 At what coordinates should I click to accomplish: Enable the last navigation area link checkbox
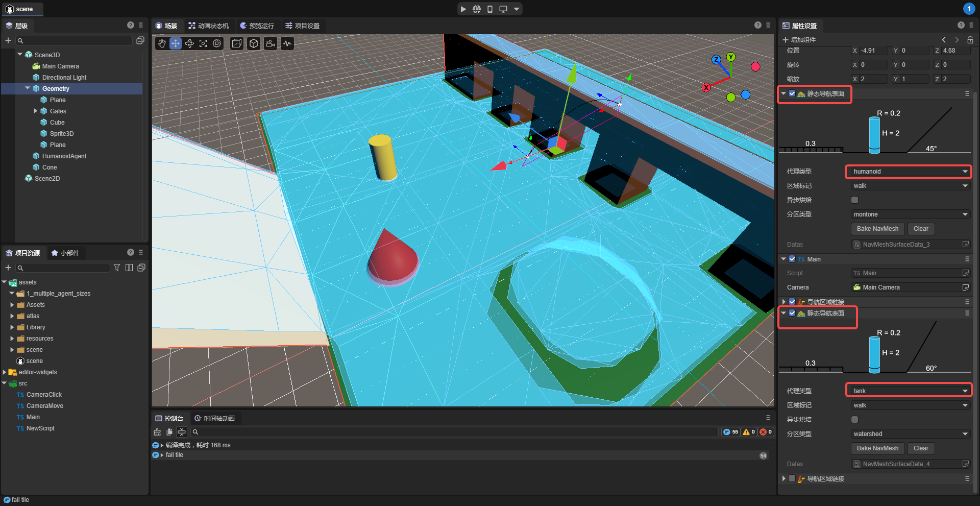[x=792, y=478]
